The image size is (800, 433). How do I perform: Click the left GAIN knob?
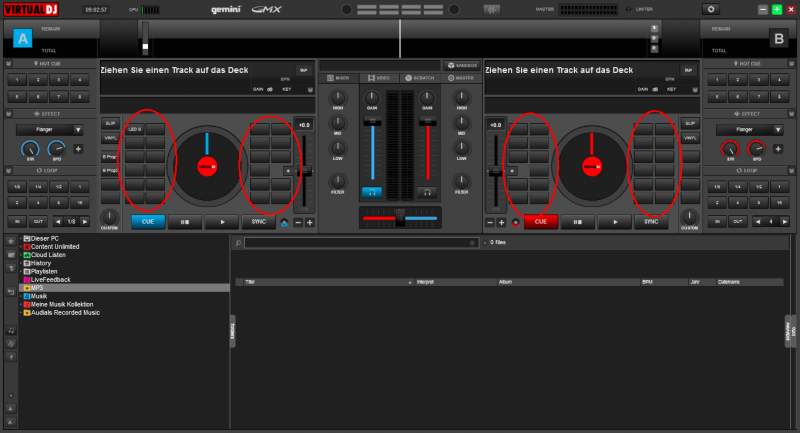[372, 97]
